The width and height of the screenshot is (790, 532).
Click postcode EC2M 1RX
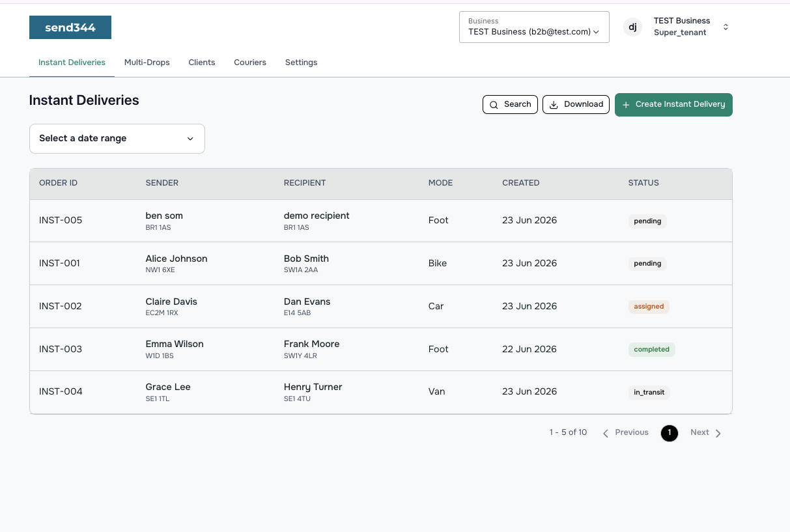[162, 313]
